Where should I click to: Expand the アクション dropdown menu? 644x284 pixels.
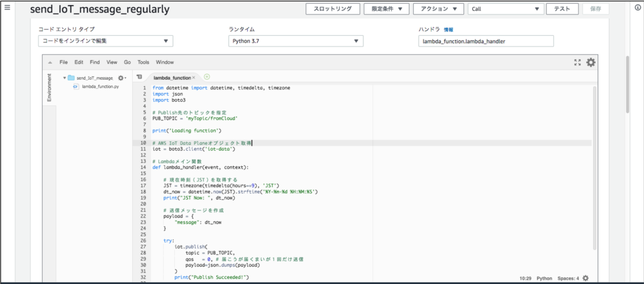pyautogui.click(x=438, y=9)
